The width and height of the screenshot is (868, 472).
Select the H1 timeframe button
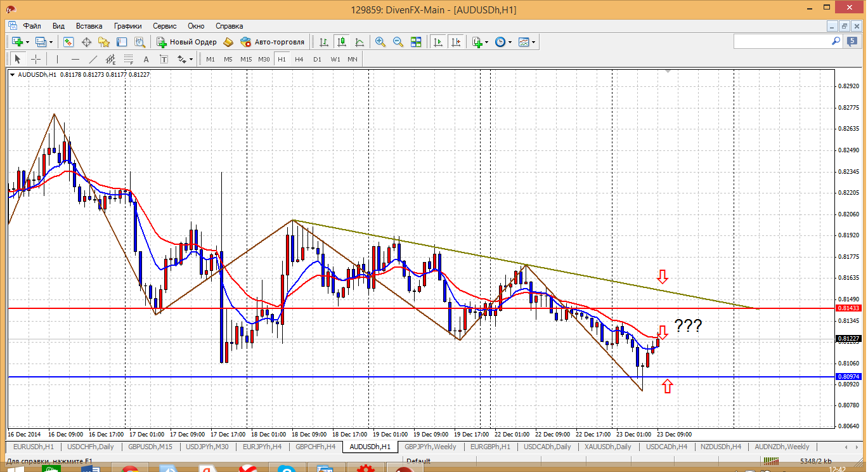(x=282, y=59)
